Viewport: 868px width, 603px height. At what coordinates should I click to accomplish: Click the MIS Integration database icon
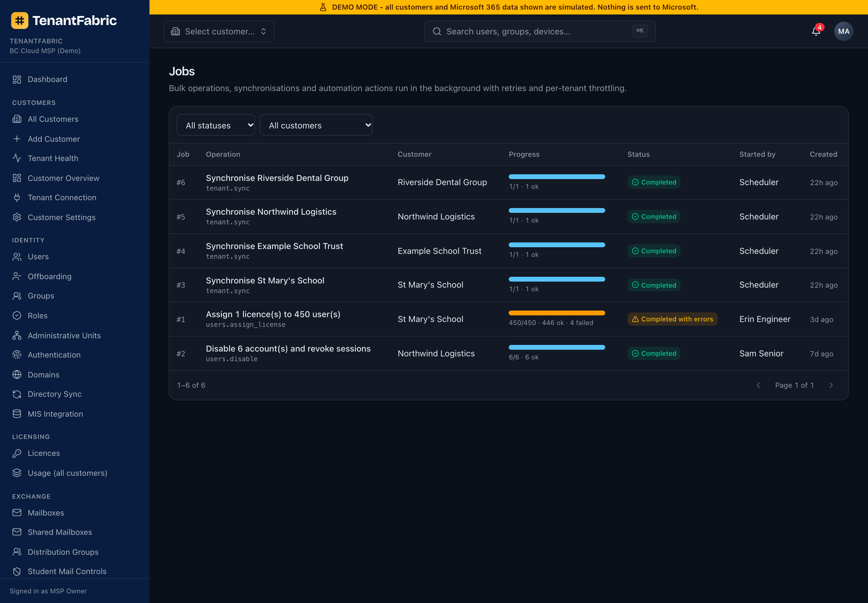pyautogui.click(x=17, y=414)
